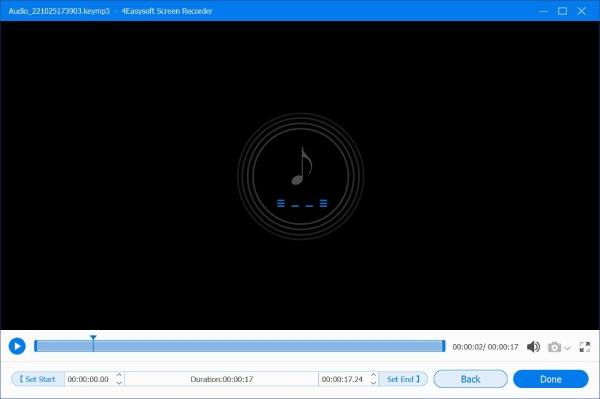Mute the speaker volume icon
The image size is (600, 399).
533,347
